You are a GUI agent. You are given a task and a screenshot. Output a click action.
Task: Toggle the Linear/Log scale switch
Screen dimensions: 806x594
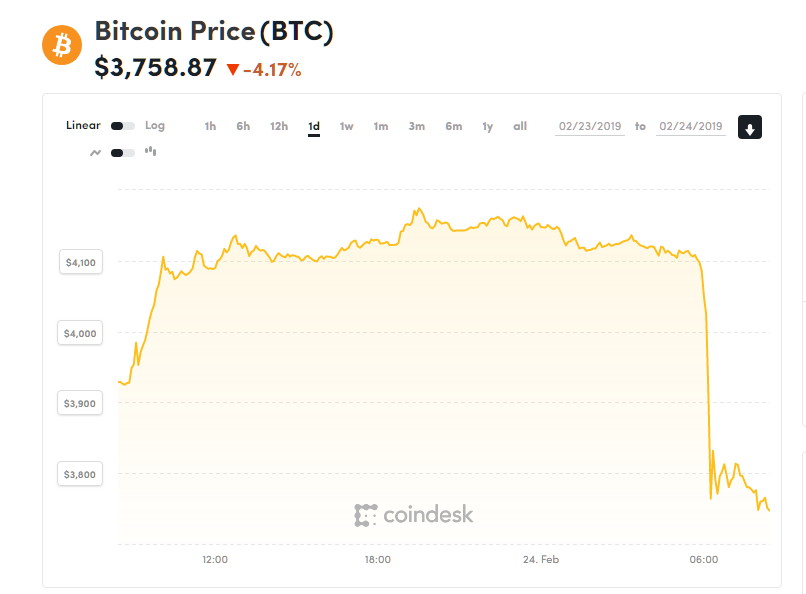[x=123, y=126]
